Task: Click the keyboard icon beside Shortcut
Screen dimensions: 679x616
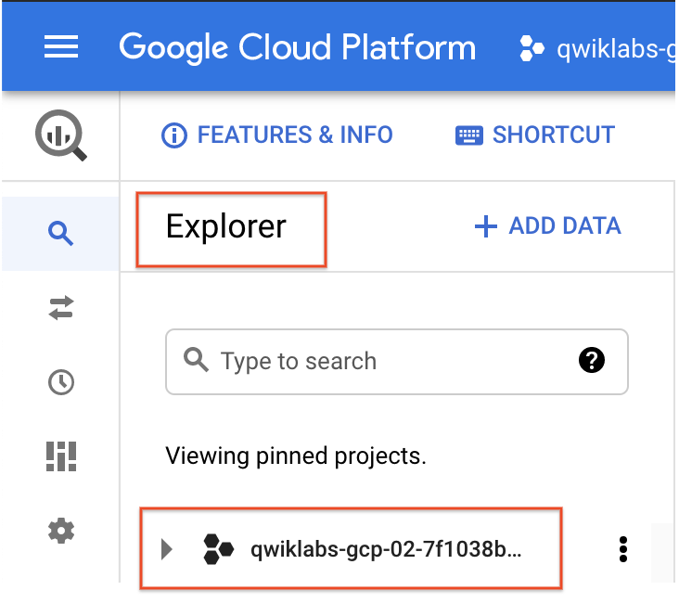Action: (469, 135)
